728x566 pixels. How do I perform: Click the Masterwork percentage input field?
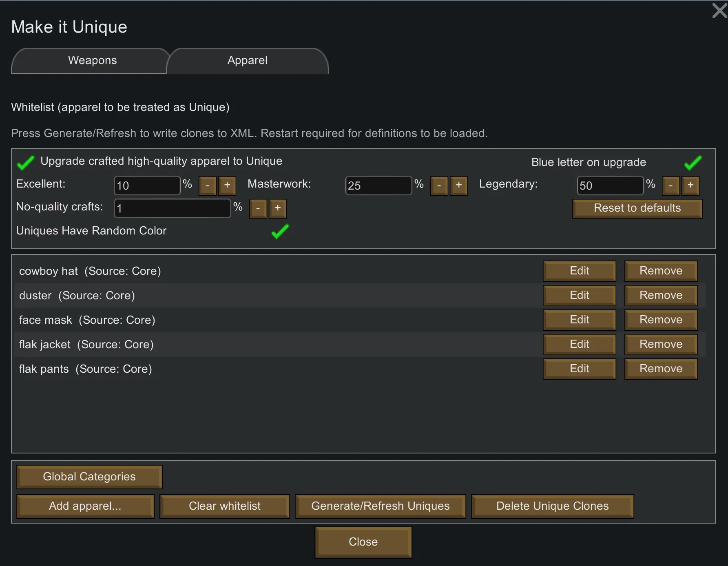click(378, 186)
